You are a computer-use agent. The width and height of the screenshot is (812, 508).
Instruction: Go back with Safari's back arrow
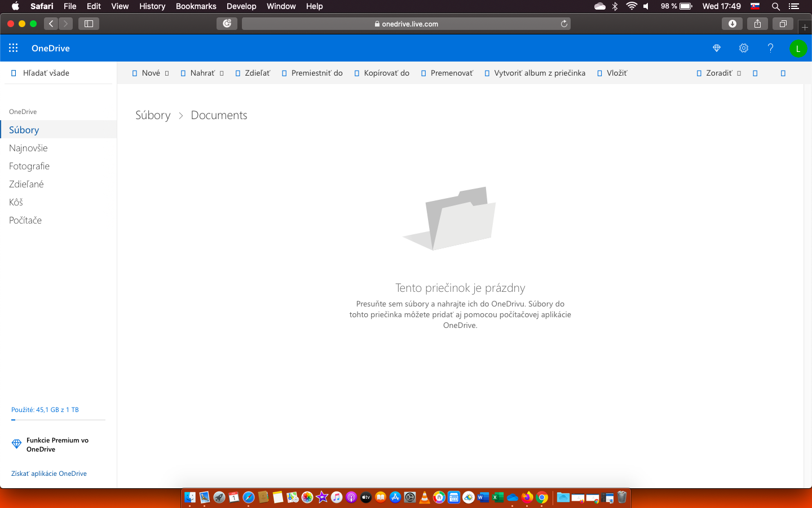click(x=51, y=24)
